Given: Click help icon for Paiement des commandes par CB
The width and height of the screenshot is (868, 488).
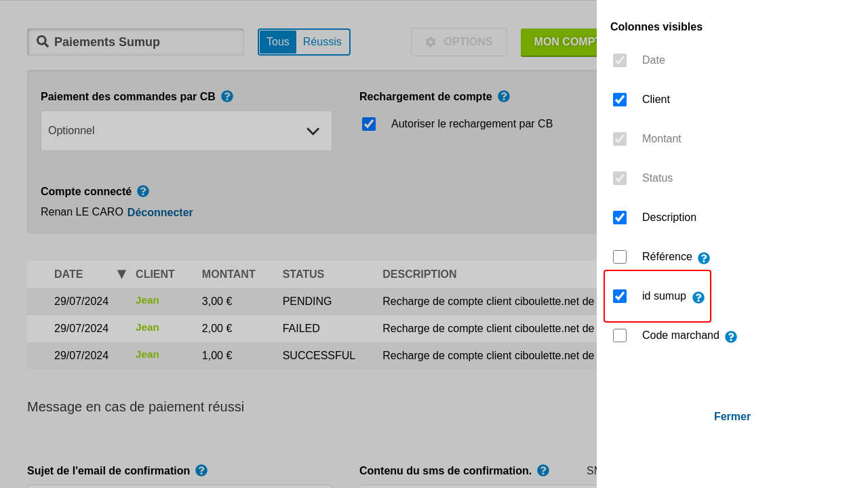Looking at the screenshot, I should coord(227,96).
